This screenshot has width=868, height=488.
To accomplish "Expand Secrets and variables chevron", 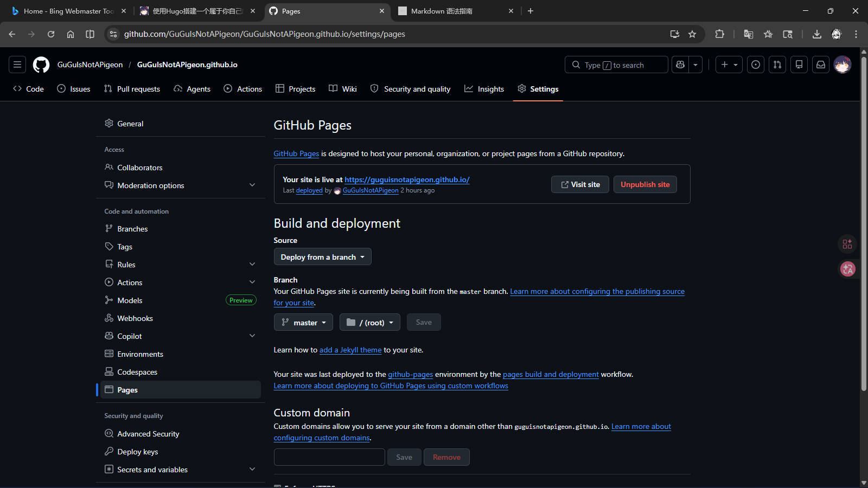I will [x=252, y=470].
